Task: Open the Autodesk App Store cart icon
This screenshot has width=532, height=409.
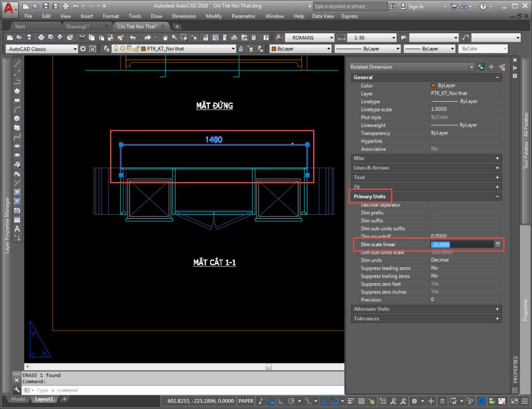Action: click(x=454, y=6)
